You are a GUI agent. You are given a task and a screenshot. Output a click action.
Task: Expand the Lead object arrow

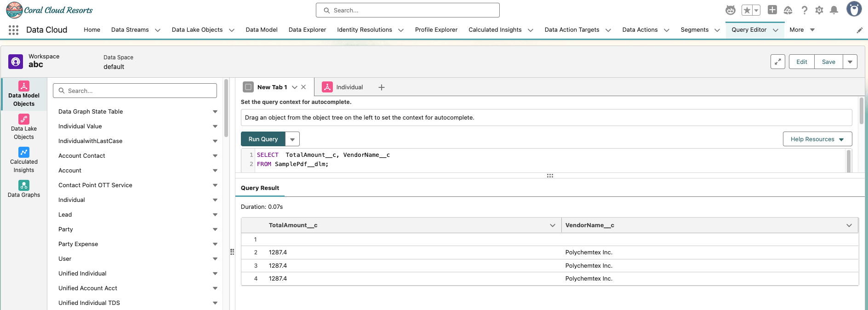tap(215, 215)
